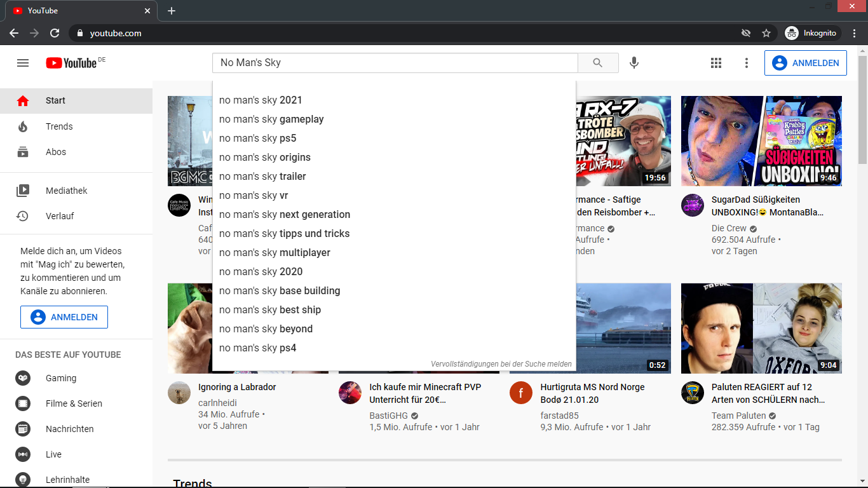This screenshot has width=868, height=488.
Task: Open blocked third-party cookies eye icon
Action: [746, 33]
